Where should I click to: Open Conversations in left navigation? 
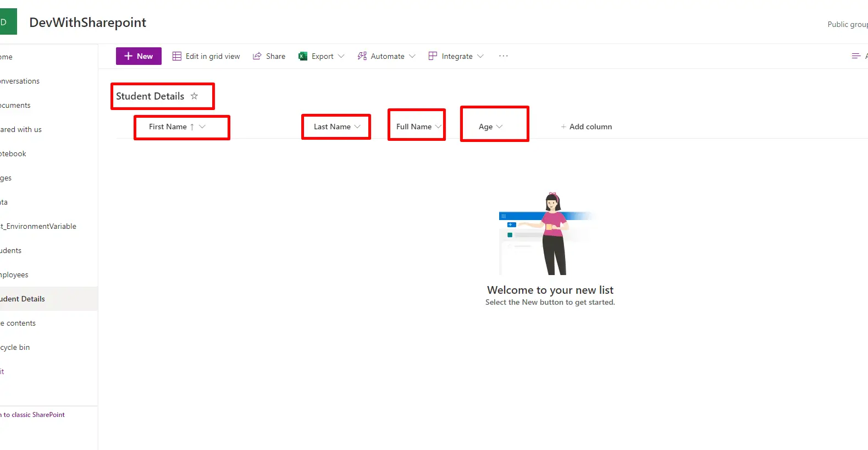(x=20, y=81)
